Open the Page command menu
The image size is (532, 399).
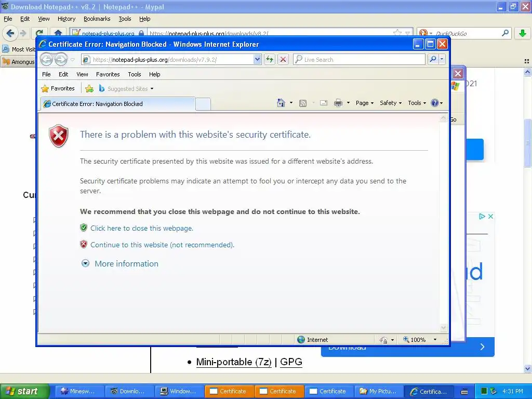[x=364, y=103]
